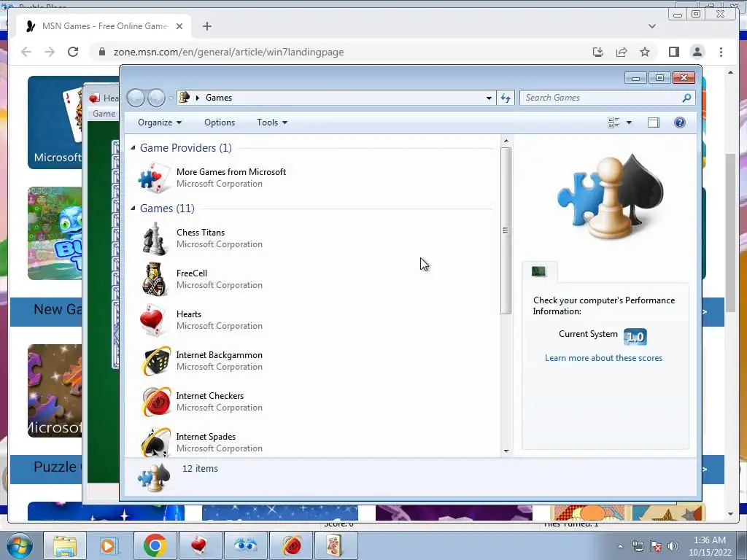Click the list scroll down arrow
The image size is (747, 560).
point(506,451)
